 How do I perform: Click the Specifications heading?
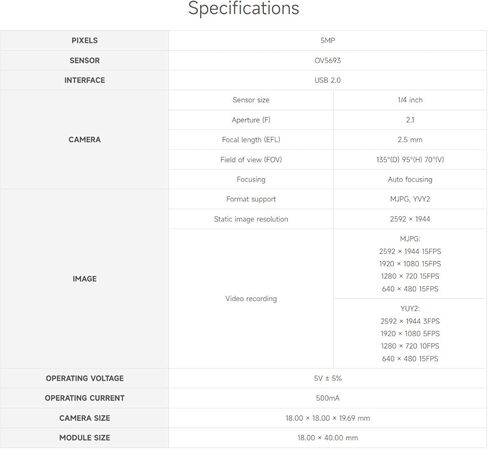coord(244,8)
